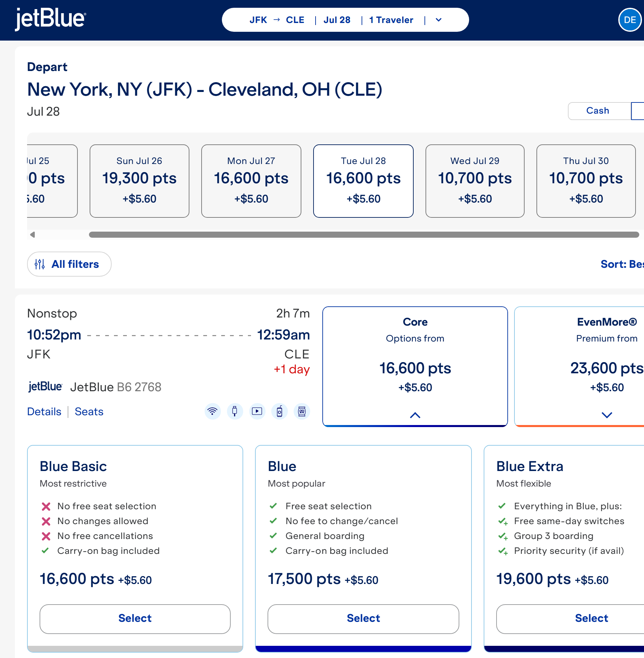Click the 10:52pm departure time
644x658 pixels.
click(x=54, y=335)
